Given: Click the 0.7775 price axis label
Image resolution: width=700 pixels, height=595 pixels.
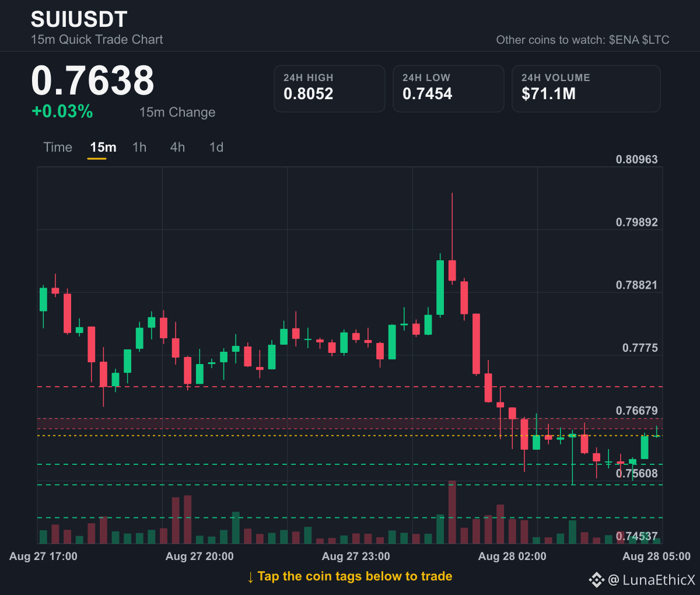Looking at the screenshot, I should pos(640,348).
